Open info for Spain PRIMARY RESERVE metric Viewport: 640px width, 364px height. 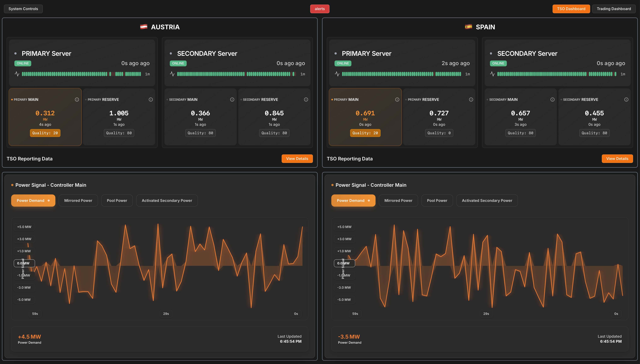(471, 99)
